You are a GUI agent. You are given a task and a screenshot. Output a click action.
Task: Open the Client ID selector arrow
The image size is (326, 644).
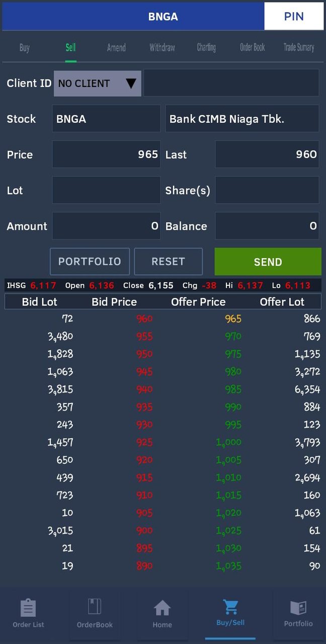(x=131, y=83)
